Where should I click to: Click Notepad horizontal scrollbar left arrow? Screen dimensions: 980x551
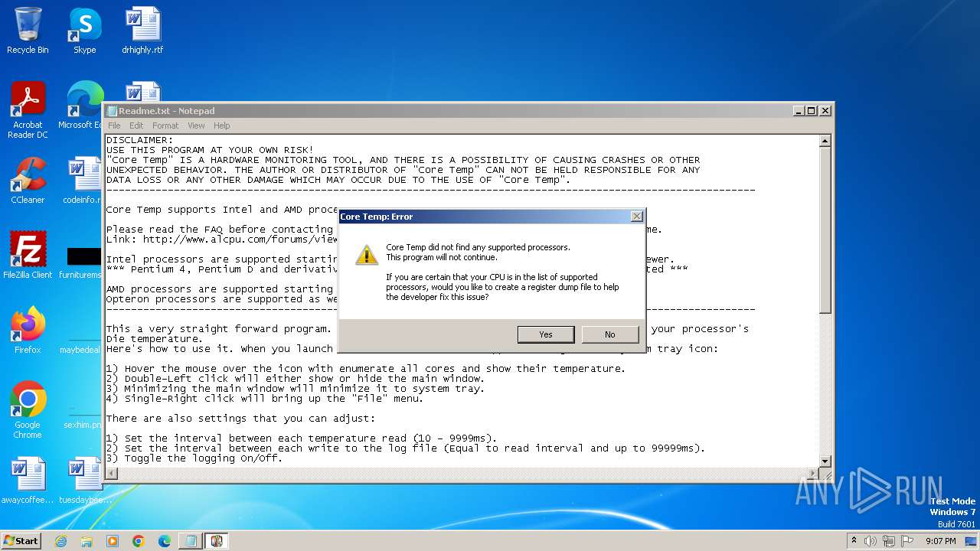click(x=112, y=474)
